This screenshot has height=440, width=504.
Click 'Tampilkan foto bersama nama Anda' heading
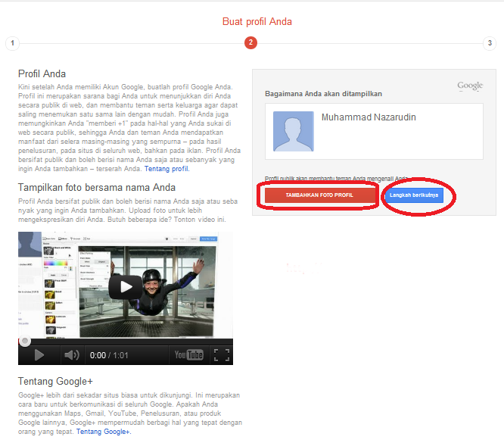point(97,188)
